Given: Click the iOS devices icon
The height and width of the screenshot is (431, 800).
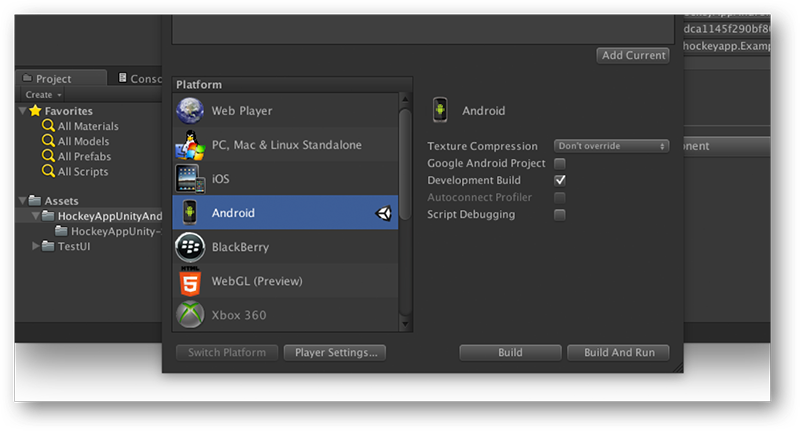Looking at the screenshot, I should coord(190,179).
